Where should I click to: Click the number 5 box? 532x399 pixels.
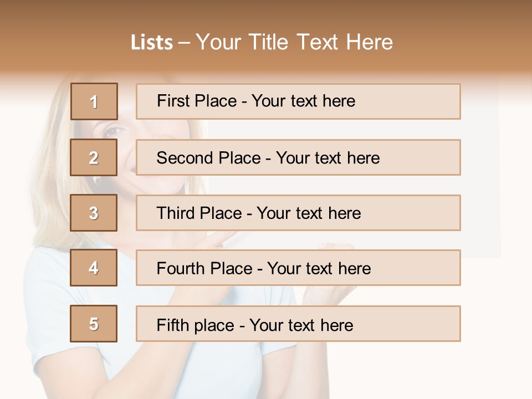(x=94, y=324)
